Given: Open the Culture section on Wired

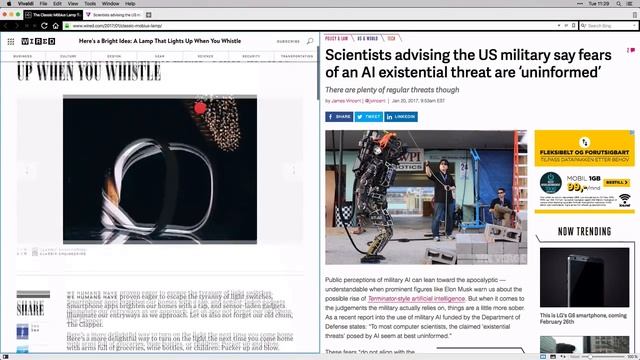Looking at the screenshot, I should point(69,56).
